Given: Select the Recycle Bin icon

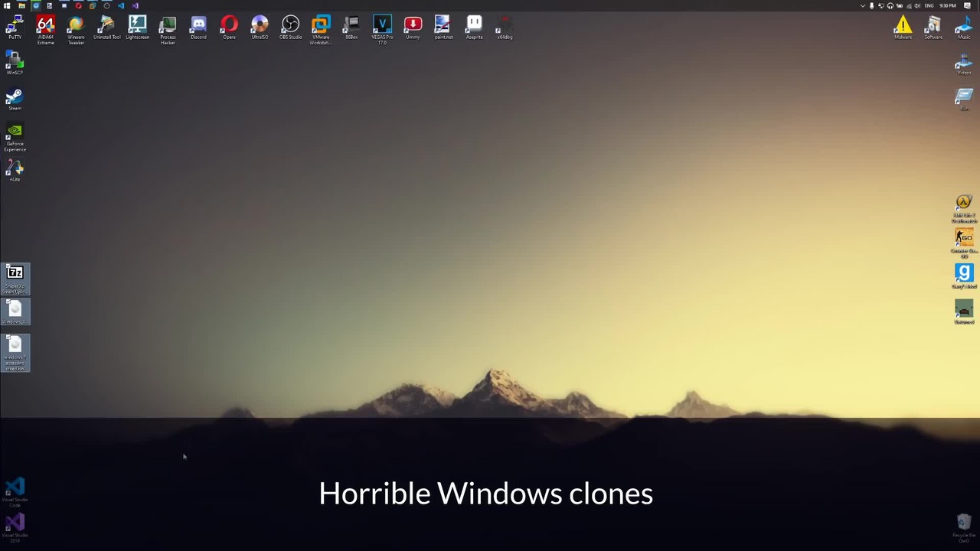Looking at the screenshot, I should [963, 523].
